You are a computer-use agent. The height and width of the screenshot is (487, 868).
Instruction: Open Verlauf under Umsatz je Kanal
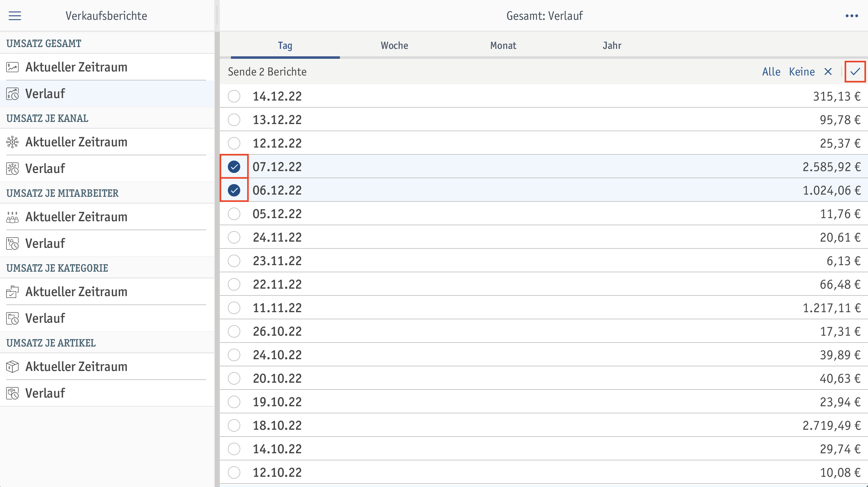pyautogui.click(x=107, y=168)
